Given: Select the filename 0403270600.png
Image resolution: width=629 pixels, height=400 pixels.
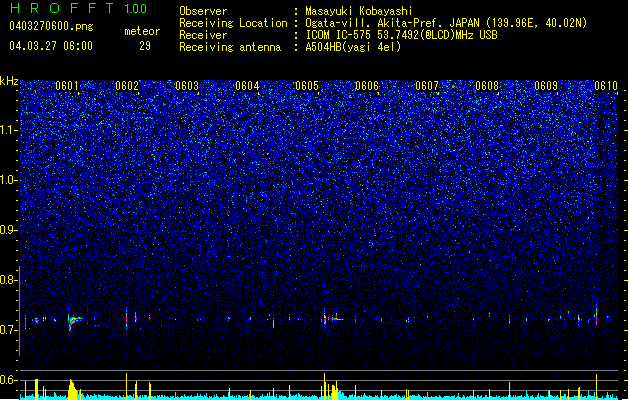Looking at the screenshot, I should coord(51,26).
